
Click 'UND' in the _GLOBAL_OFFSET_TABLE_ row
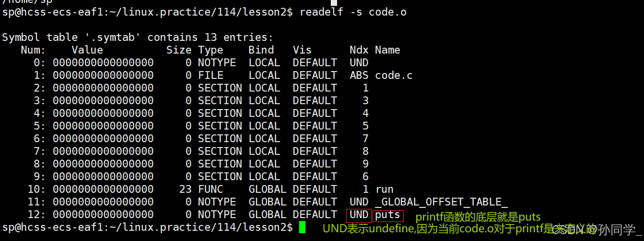(x=359, y=202)
